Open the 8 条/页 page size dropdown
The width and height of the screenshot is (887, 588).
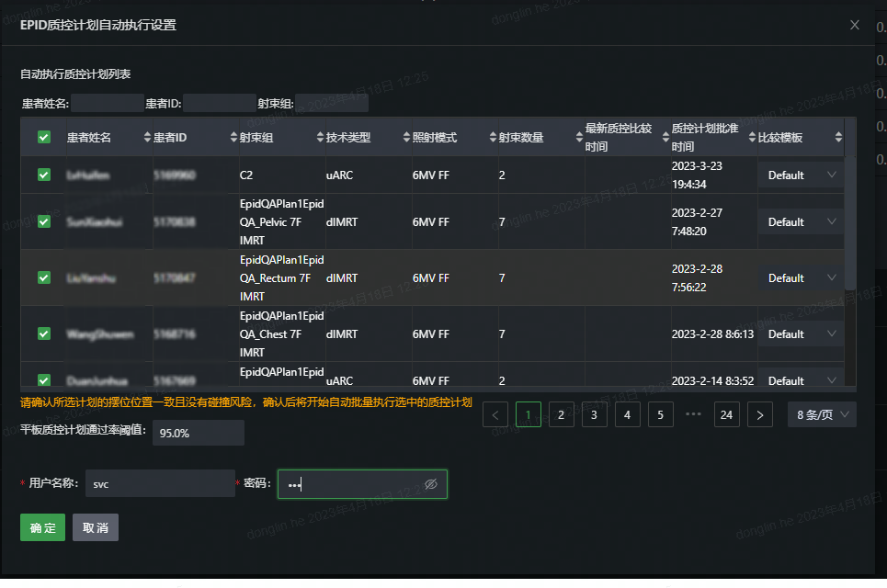822,415
